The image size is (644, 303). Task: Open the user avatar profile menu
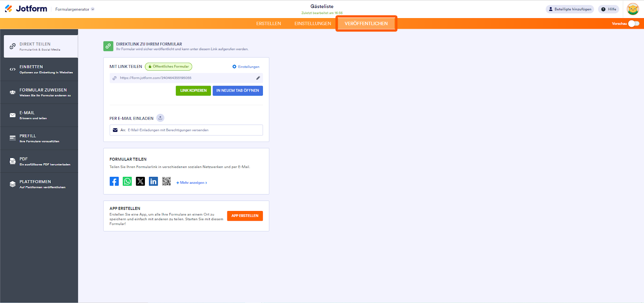[633, 9]
